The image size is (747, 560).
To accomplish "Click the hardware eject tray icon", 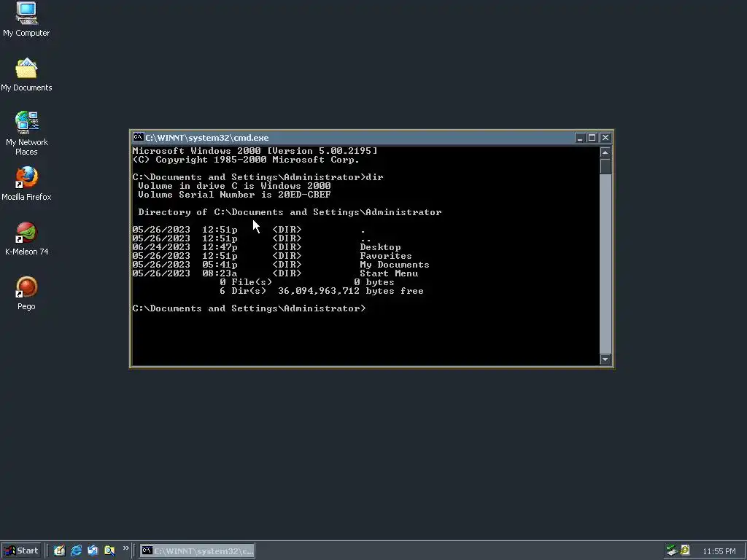I will (672, 551).
